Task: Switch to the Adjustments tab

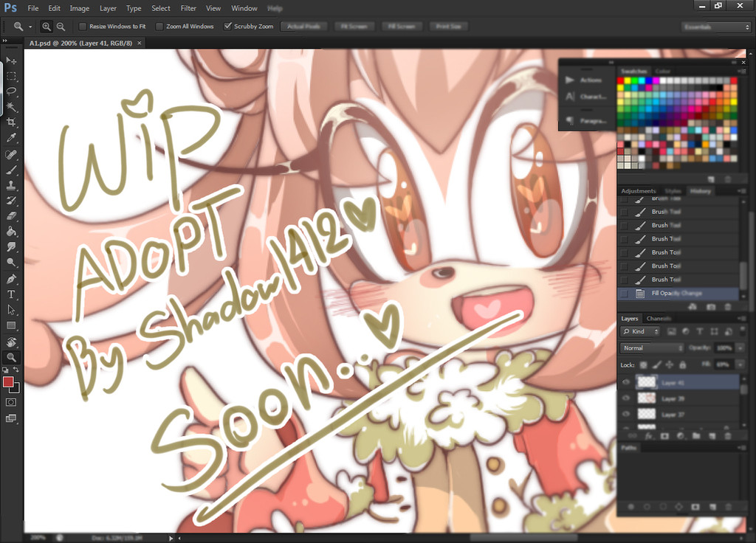Action: click(639, 191)
